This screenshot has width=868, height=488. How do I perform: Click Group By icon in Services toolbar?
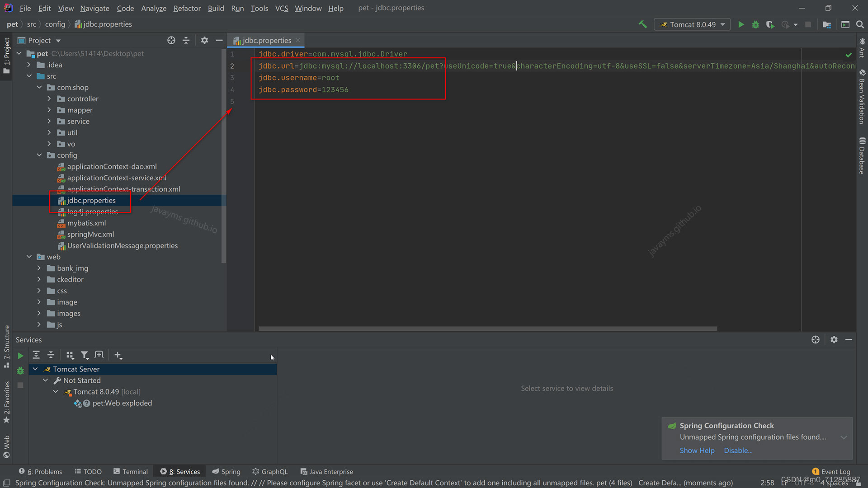[70, 355]
